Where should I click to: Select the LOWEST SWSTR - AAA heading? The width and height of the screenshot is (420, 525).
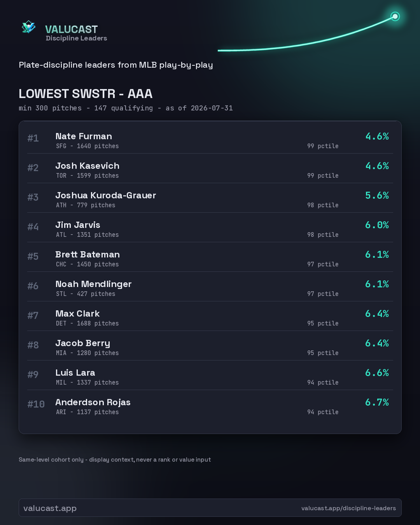pyautogui.click(x=86, y=94)
